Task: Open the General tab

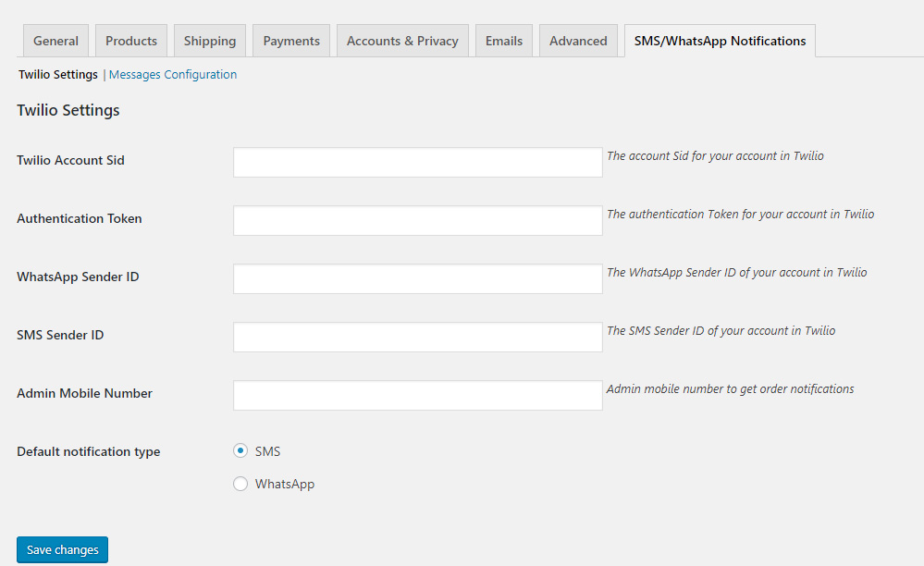Action: (x=56, y=41)
